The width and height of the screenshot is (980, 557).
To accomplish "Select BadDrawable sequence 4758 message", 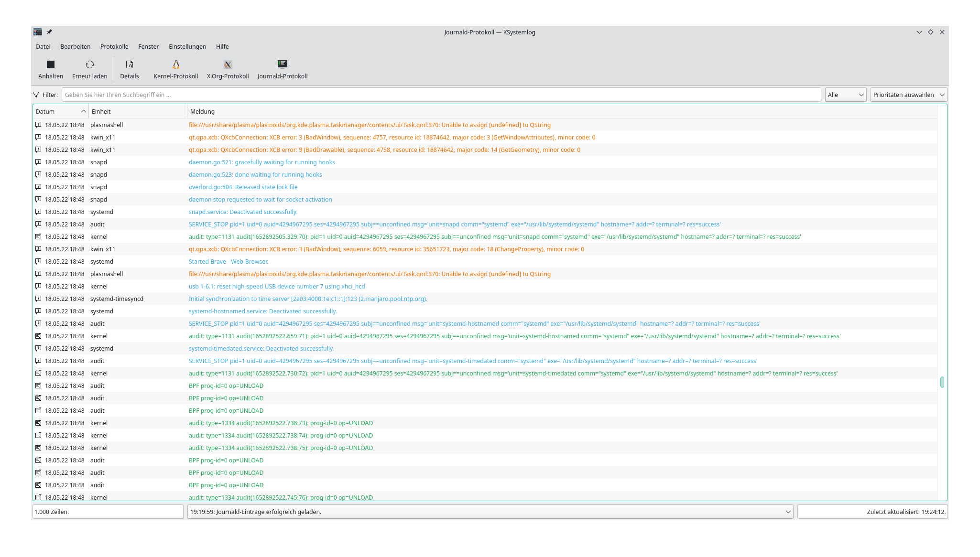I will point(384,150).
